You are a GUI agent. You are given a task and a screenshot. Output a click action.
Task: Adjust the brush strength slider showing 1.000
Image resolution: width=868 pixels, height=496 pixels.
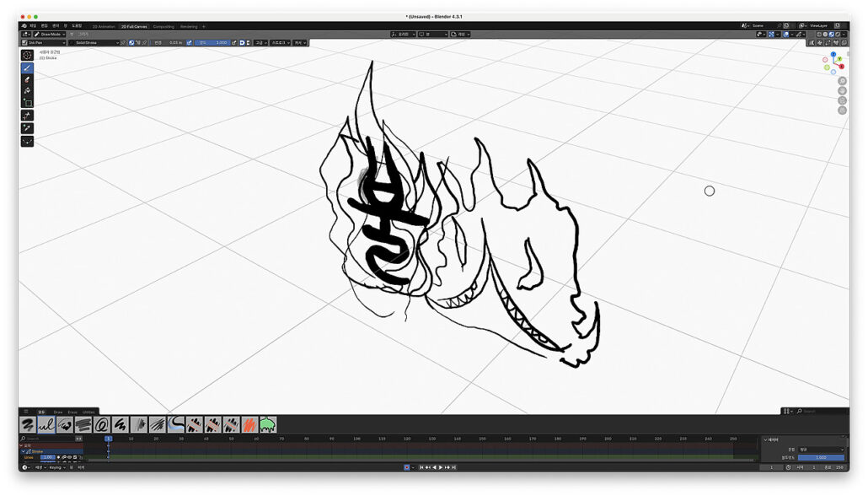pos(212,42)
